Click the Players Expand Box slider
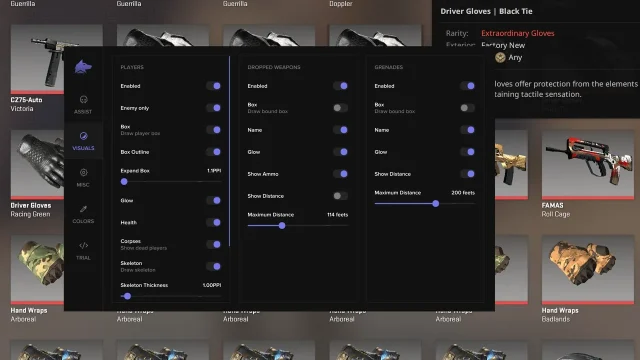 point(171,182)
